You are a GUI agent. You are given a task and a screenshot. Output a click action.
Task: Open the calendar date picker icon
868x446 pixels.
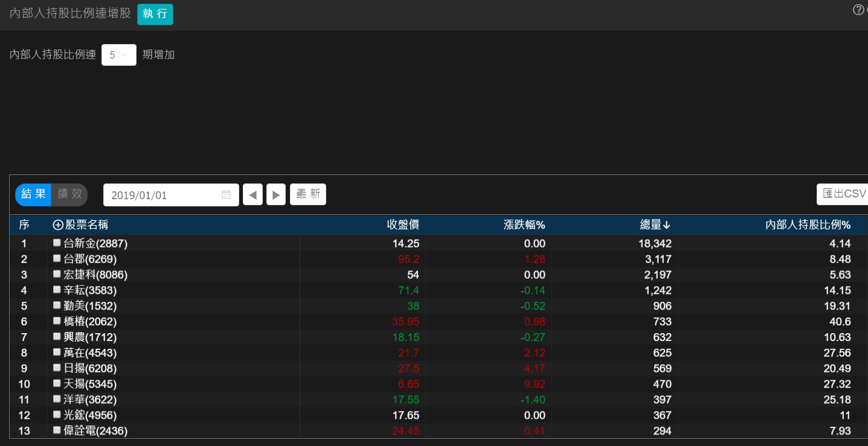tap(227, 195)
